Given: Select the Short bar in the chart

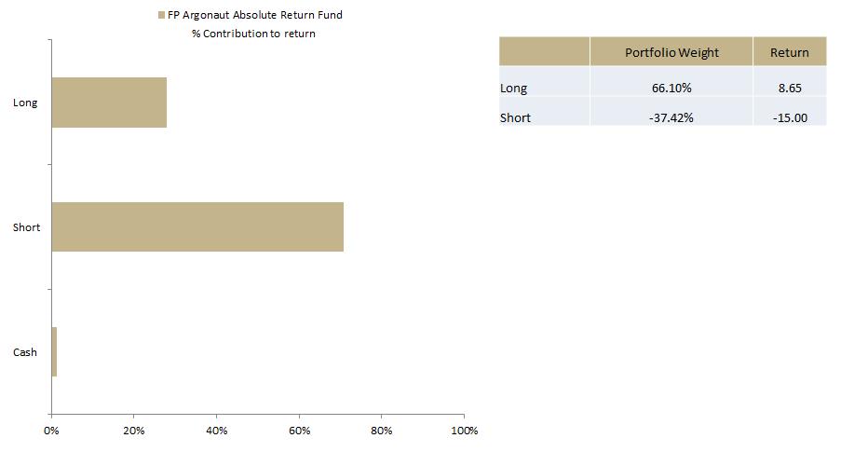Looking at the screenshot, I should click(x=197, y=226).
